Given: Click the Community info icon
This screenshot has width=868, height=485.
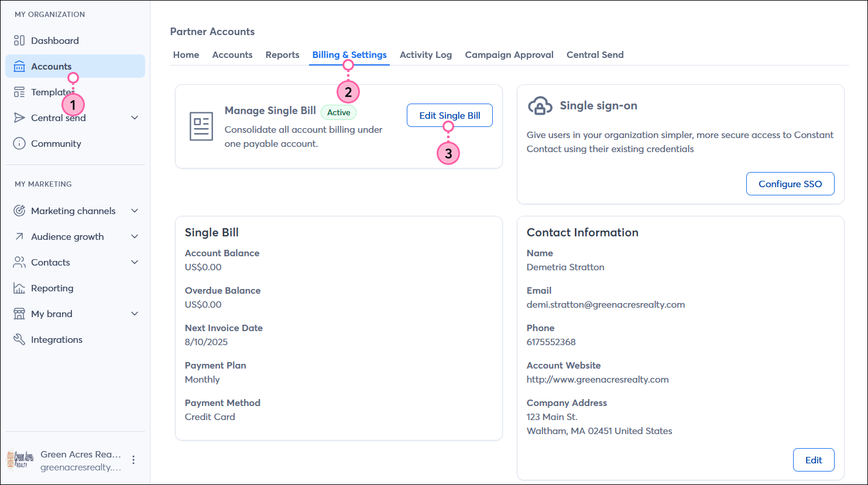Looking at the screenshot, I should (19, 143).
